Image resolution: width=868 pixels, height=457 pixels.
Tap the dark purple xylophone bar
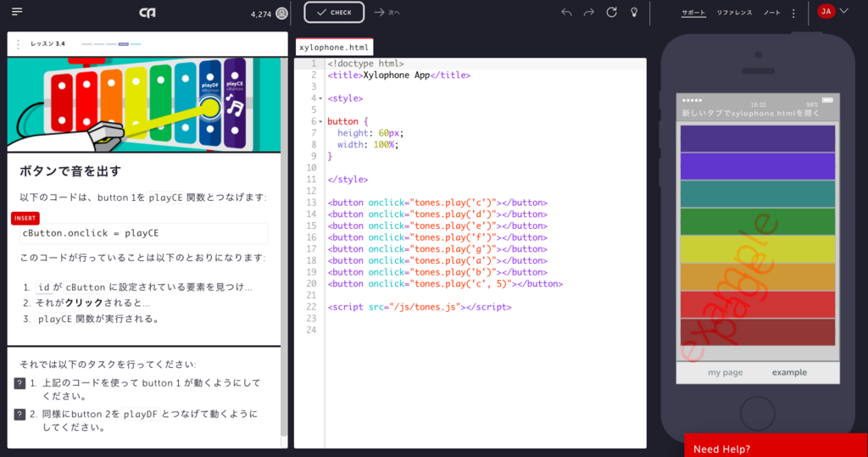tap(757, 138)
